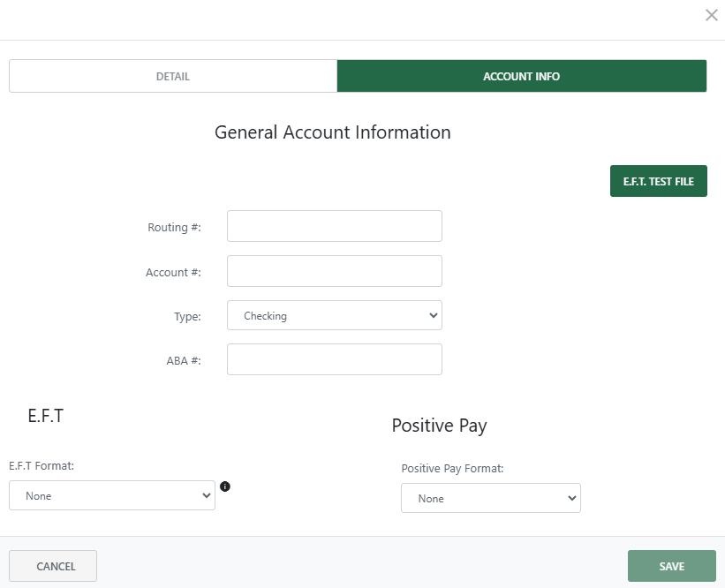Click the Cancel button

click(x=53, y=566)
